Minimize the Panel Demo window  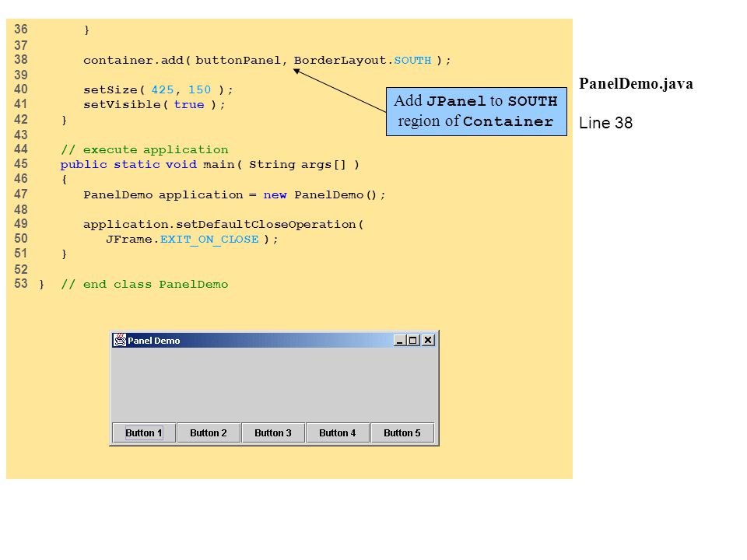(x=400, y=340)
